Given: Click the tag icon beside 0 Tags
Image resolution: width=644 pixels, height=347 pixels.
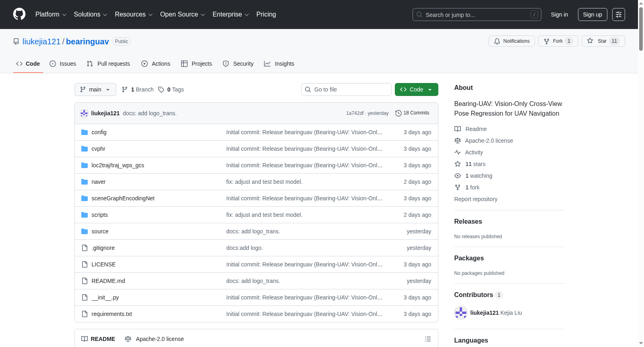Looking at the screenshot, I should coord(161,89).
